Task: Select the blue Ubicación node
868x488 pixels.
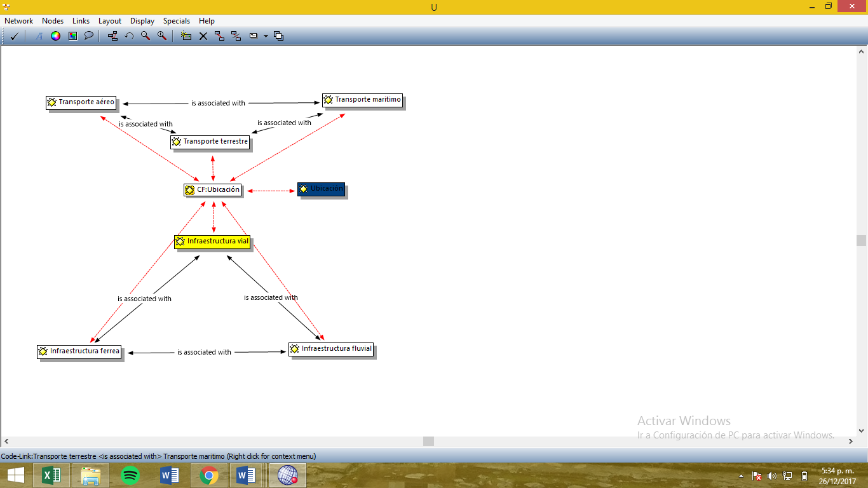Action: click(321, 189)
